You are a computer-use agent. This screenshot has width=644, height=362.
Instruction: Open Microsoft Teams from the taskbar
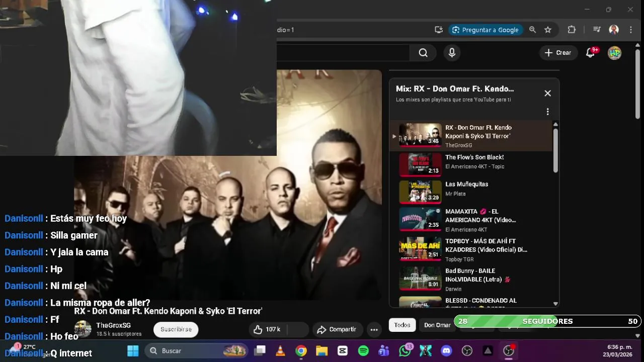384,350
